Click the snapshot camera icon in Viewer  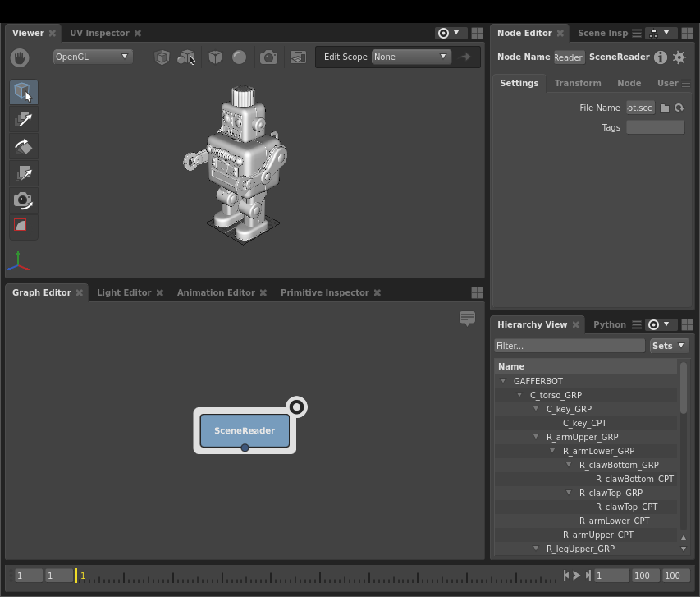pyautogui.click(x=268, y=57)
